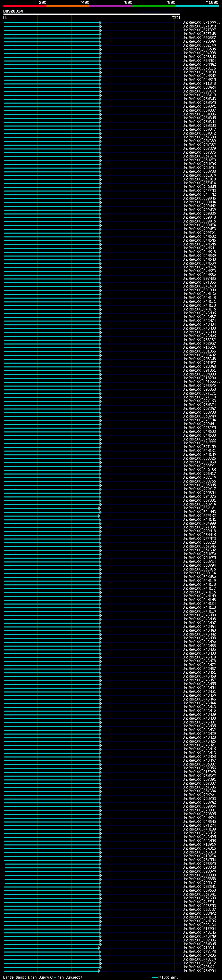Select hit label UniRef100_Q7FNT3

click(x=199, y=538)
